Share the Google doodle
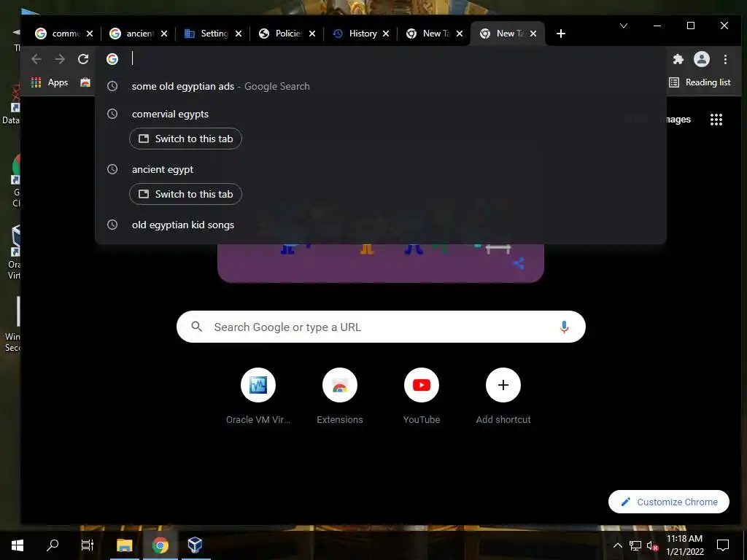This screenshot has height=560, width=747. (x=519, y=262)
